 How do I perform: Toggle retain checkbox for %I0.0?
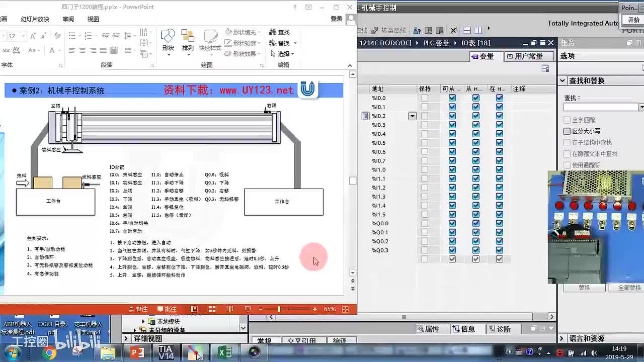pyautogui.click(x=425, y=98)
